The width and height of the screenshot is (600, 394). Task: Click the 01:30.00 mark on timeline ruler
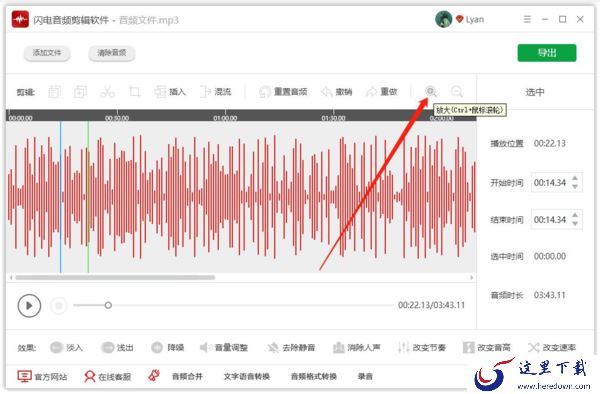334,118
